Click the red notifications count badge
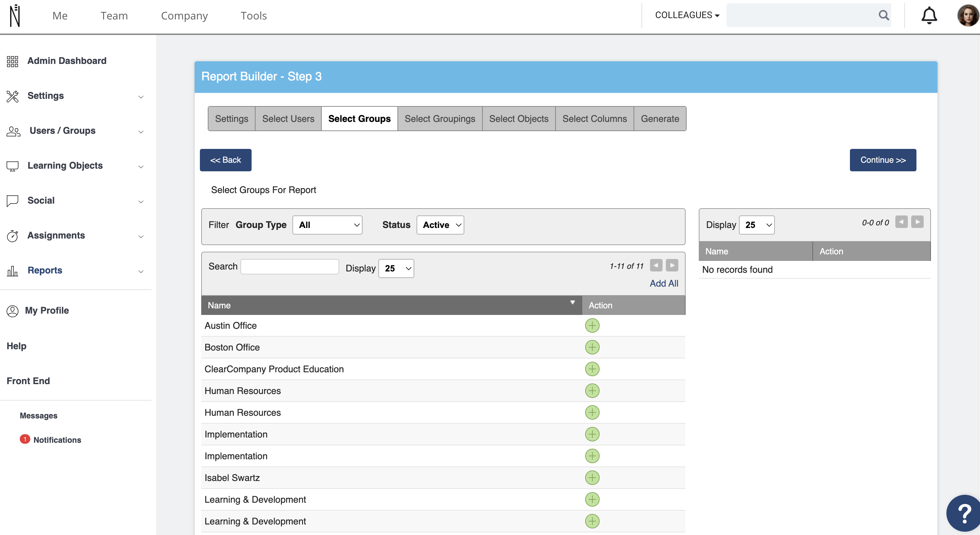980x535 pixels. click(25, 439)
